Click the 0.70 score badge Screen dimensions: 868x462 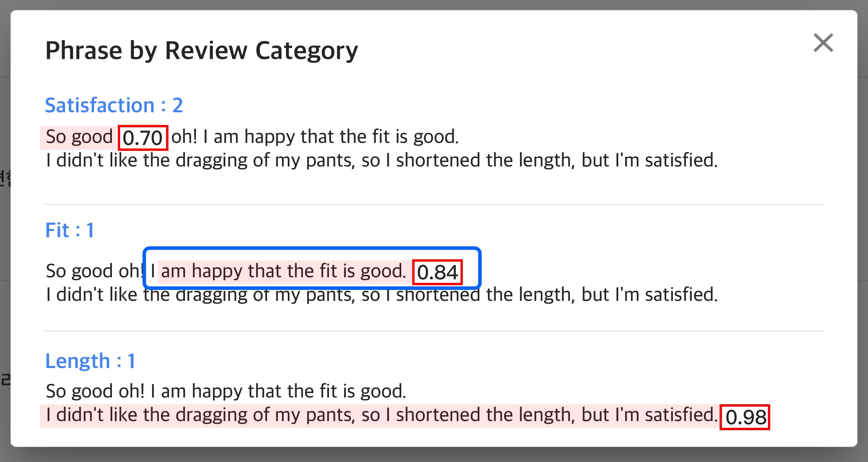(x=143, y=138)
